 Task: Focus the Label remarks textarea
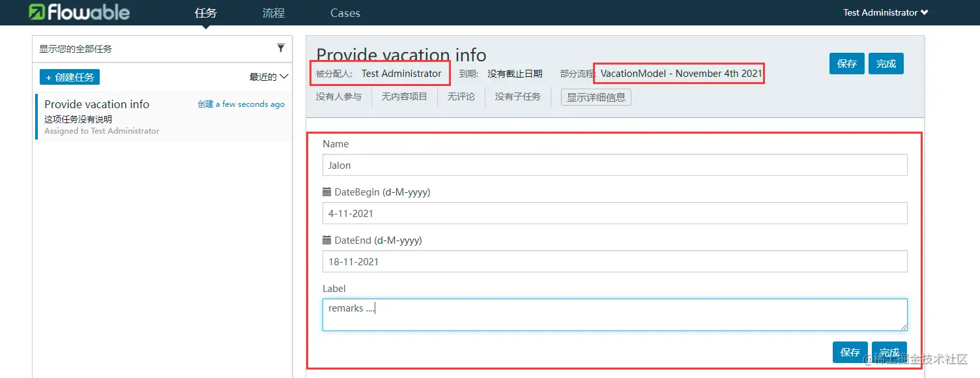[x=615, y=315]
